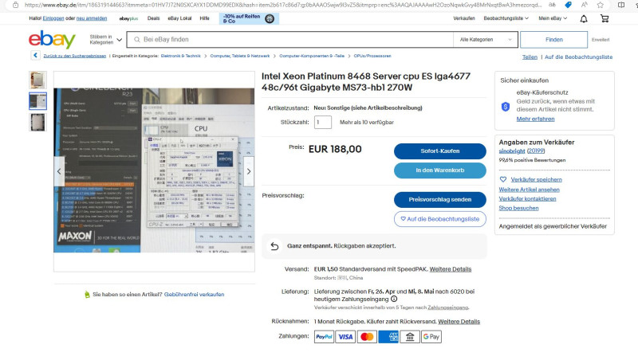Select the Google Pay payment icon
638x364 pixels.
(431, 337)
